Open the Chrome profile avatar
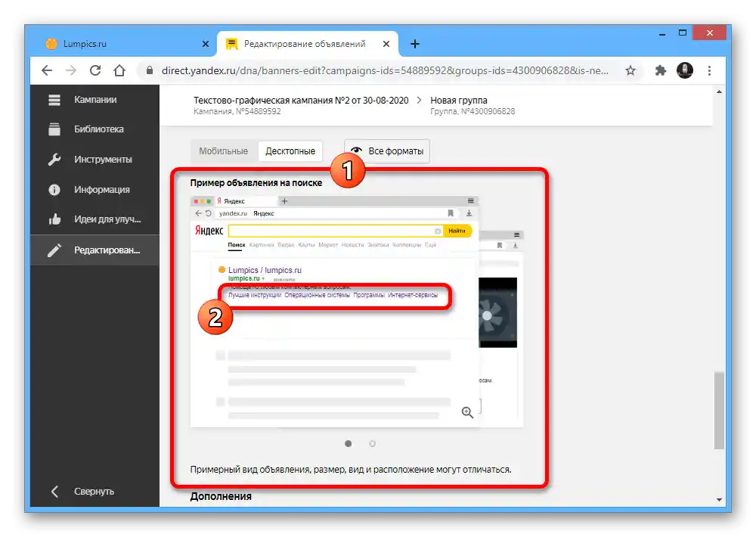This screenshot has width=756, height=537. point(685,70)
